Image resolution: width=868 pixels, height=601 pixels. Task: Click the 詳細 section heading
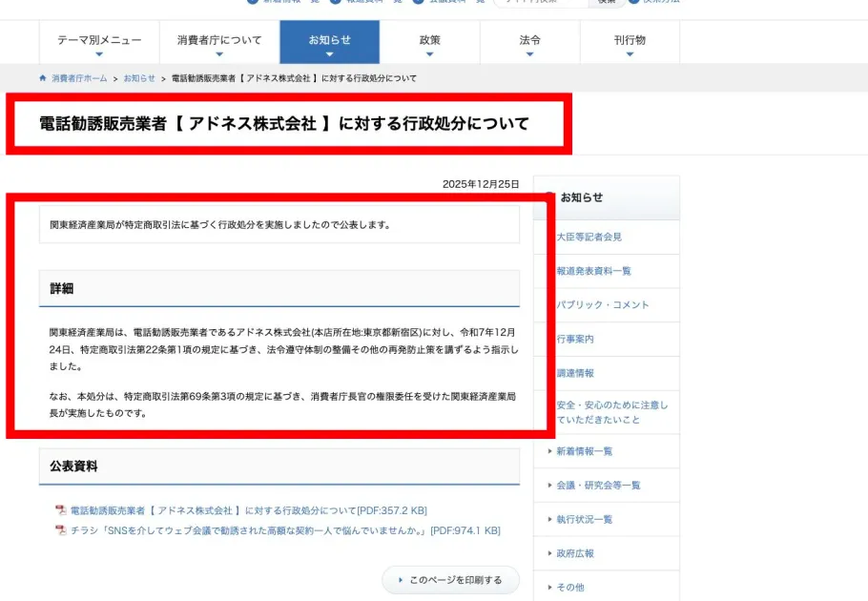pos(61,288)
